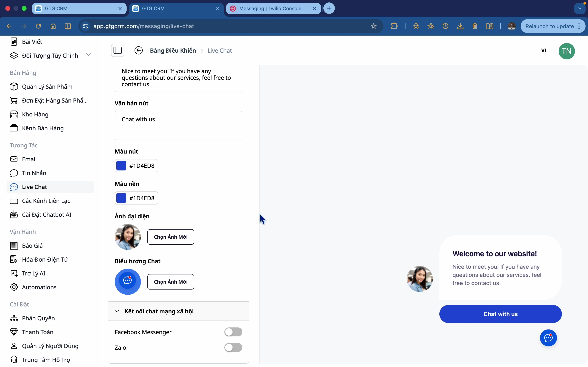Viewport: 588px width, 367px height.
Task: Enable the Zalo integration toggle
Action: 233,347
